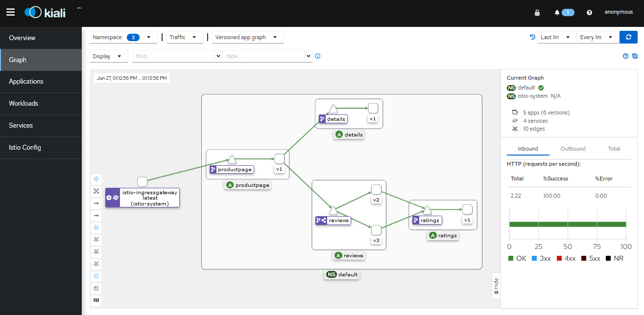Viewport: 644px width, 315px height.
Task: Go to Workloads in sidebar
Action: 24,104
